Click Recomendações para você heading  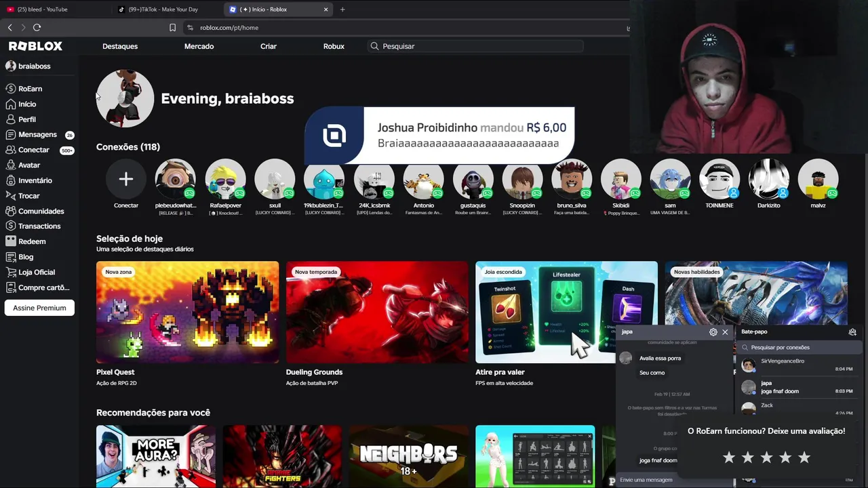click(153, 413)
